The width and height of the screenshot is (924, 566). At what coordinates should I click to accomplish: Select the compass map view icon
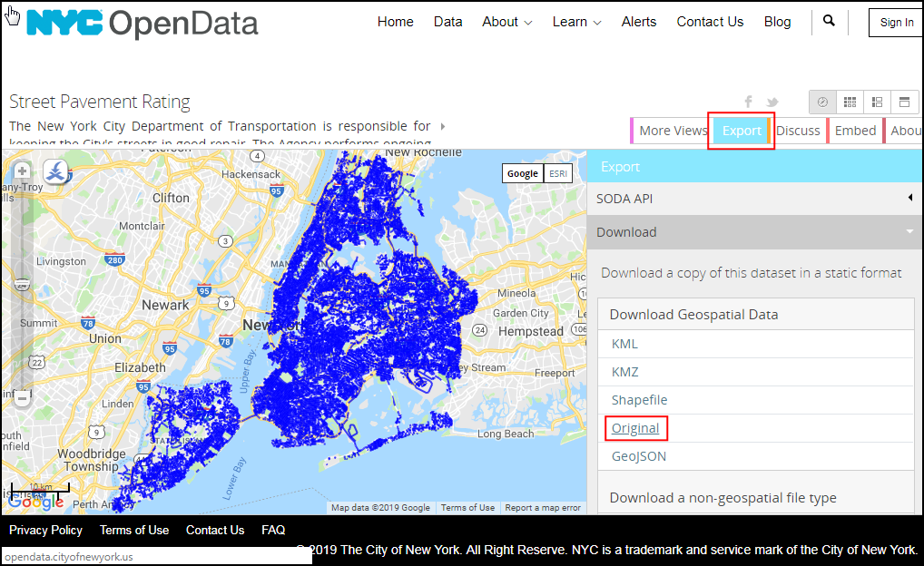pyautogui.click(x=822, y=102)
